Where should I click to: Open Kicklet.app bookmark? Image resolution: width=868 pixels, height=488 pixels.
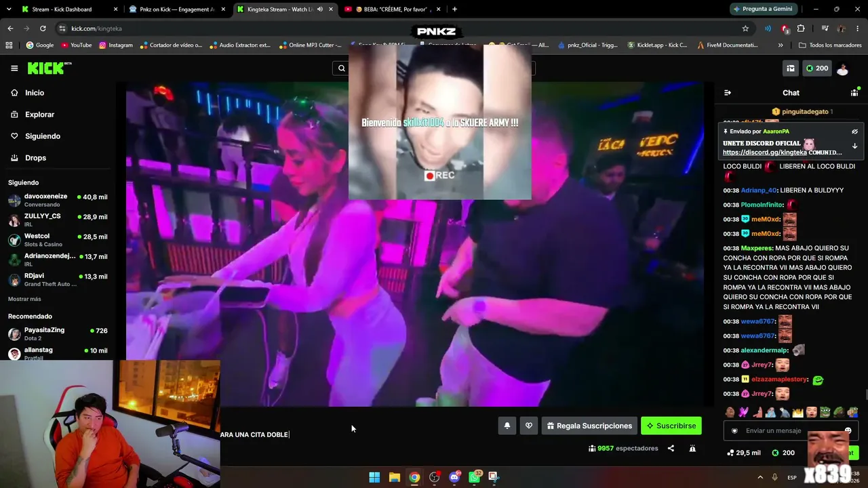[657, 45]
